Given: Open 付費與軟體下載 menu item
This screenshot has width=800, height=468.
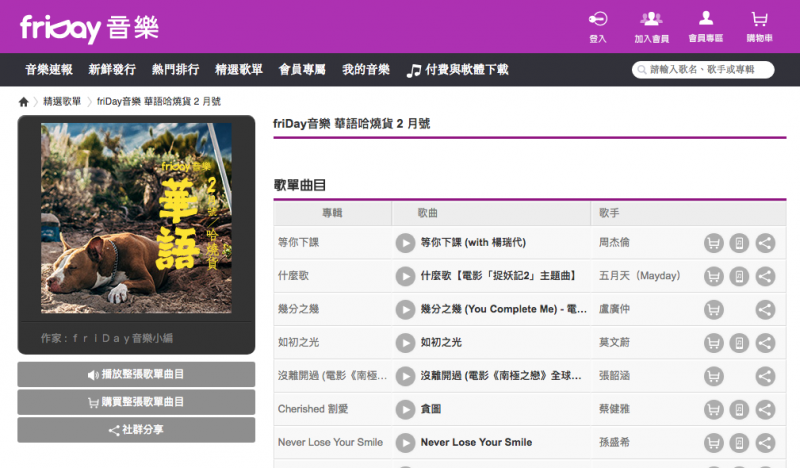Looking at the screenshot, I should (458, 69).
